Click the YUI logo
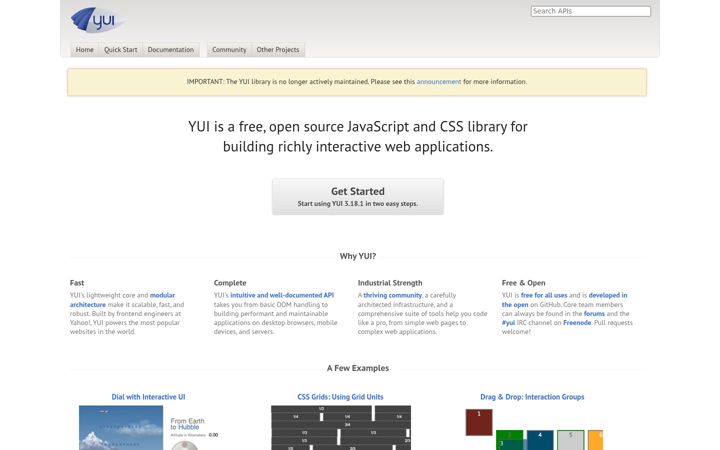The height and width of the screenshot is (450, 720). (x=98, y=20)
